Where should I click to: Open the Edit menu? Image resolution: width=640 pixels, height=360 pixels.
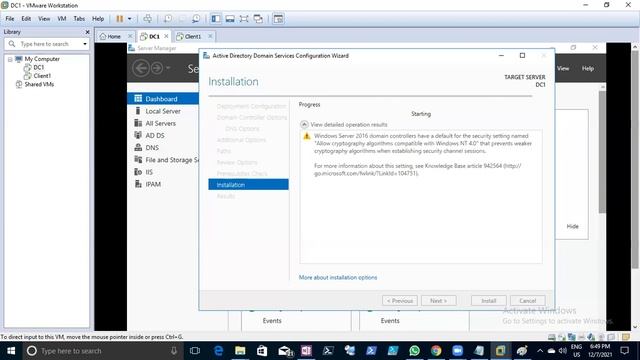pyautogui.click(x=26, y=19)
